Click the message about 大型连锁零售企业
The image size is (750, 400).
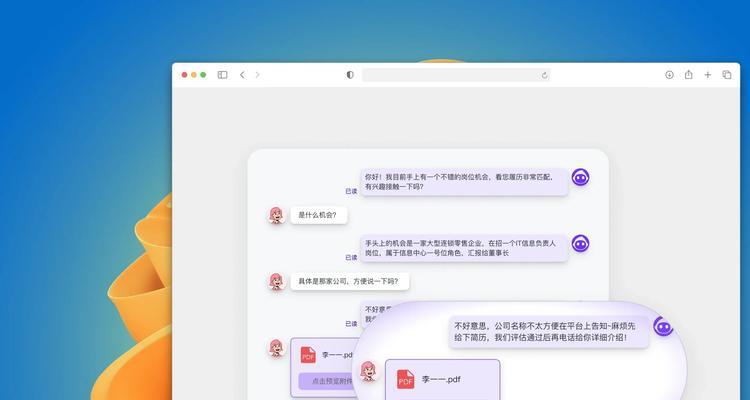click(x=464, y=248)
